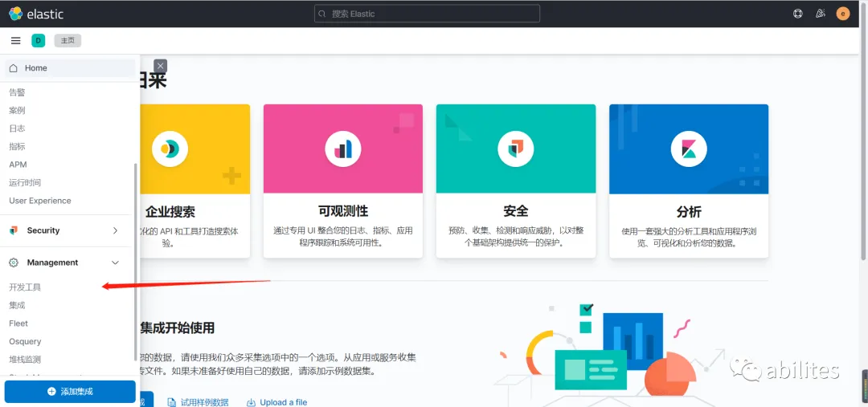Open User Experience in the sidebar
Viewport: 868px width, 407px height.
40,201
